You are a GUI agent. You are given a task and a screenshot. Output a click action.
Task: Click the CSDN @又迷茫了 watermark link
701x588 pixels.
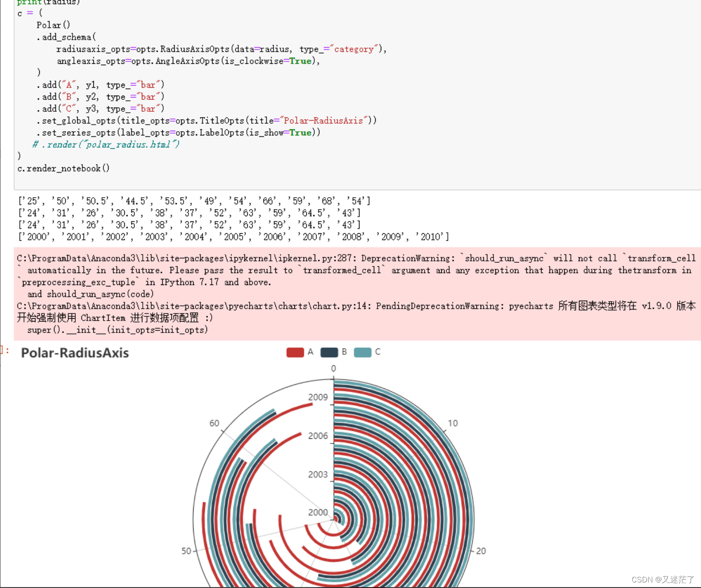pos(662,579)
